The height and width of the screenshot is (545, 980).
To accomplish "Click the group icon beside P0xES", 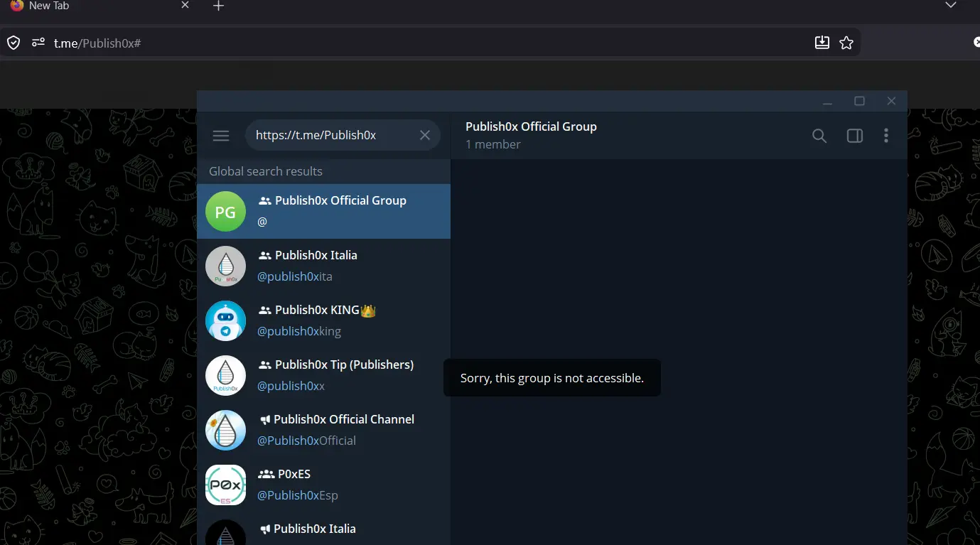I will coord(266,475).
